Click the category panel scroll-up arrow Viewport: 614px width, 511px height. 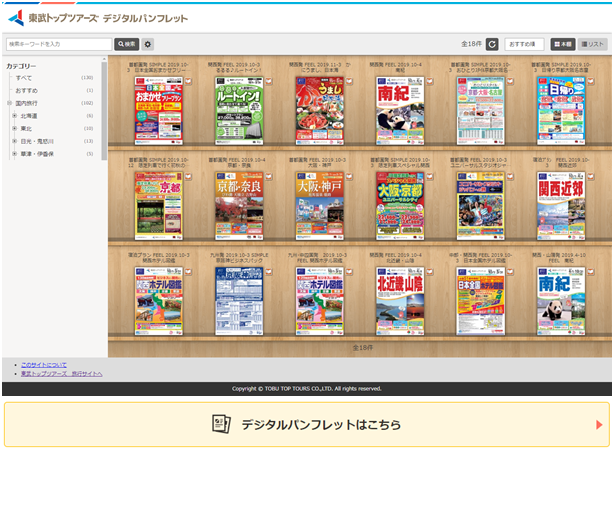[x=104, y=59]
